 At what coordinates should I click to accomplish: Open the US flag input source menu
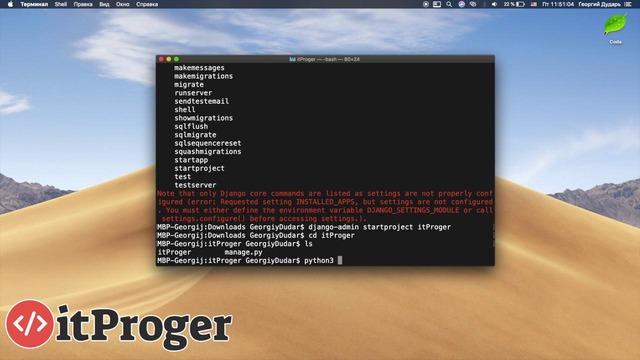tap(533, 4)
